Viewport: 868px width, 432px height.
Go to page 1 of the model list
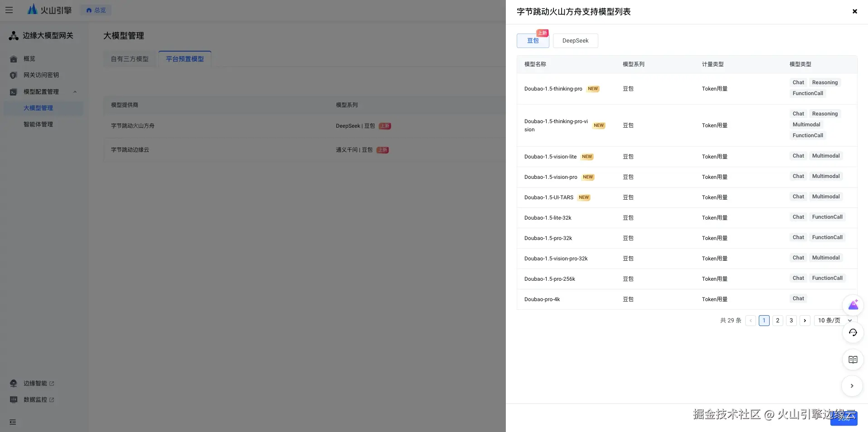coord(764,321)
